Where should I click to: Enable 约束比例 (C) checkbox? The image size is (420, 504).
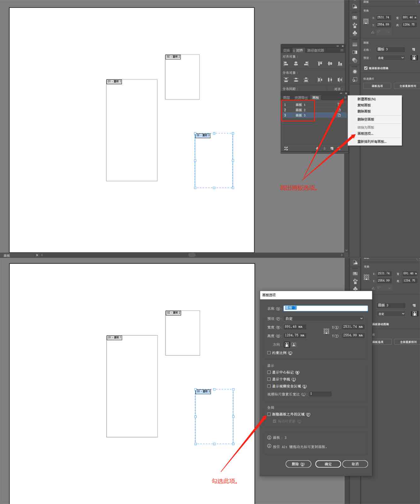(x=269, y=353)
